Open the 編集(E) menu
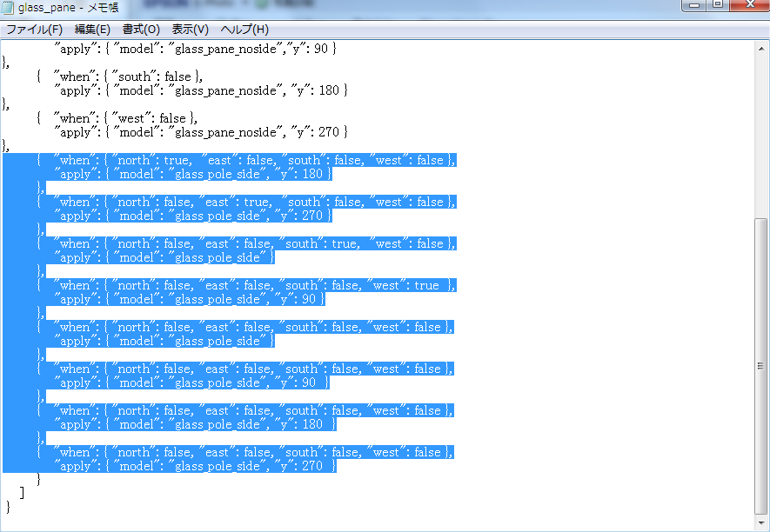The height and width of the screenshot is (532, 770). point(92,30)
